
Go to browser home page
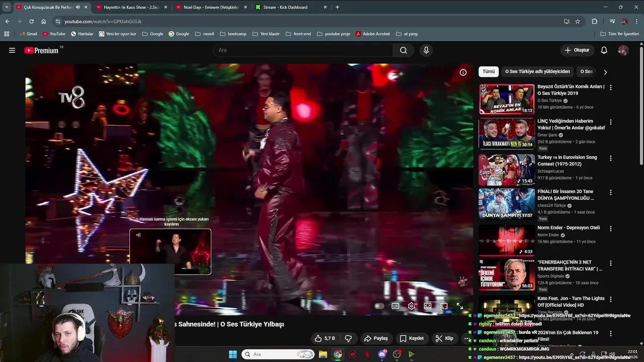click(x=43, y=22)
